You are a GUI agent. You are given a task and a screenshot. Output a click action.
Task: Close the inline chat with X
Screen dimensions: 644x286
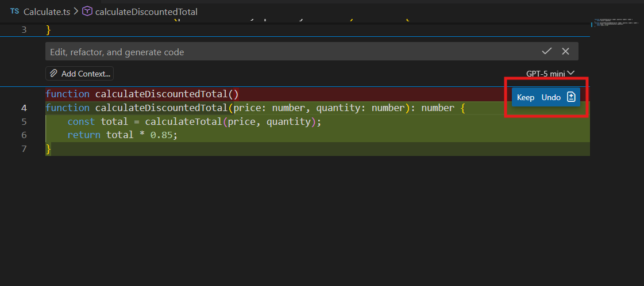coord(565,51)
